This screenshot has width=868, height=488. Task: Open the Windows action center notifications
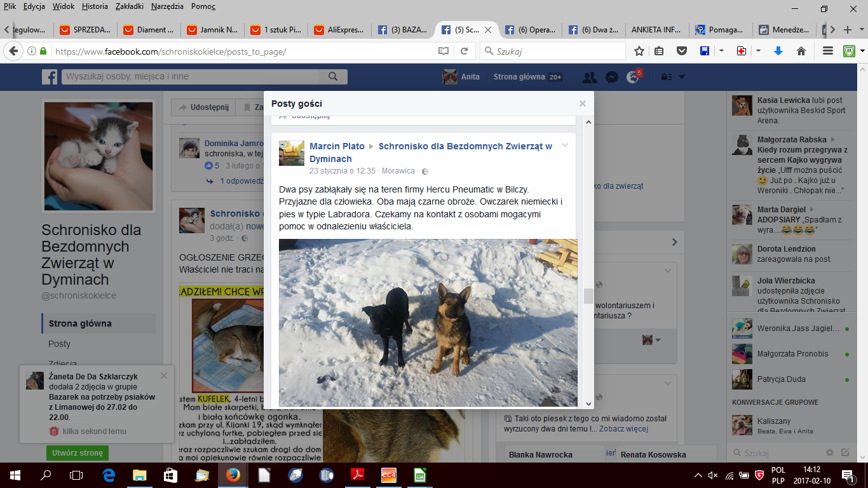tap(848, 475)
